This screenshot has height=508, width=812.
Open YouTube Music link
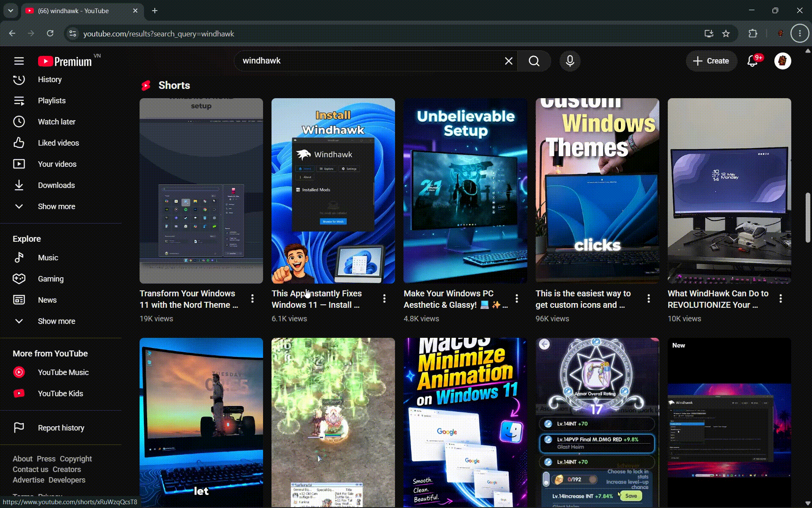63,373
